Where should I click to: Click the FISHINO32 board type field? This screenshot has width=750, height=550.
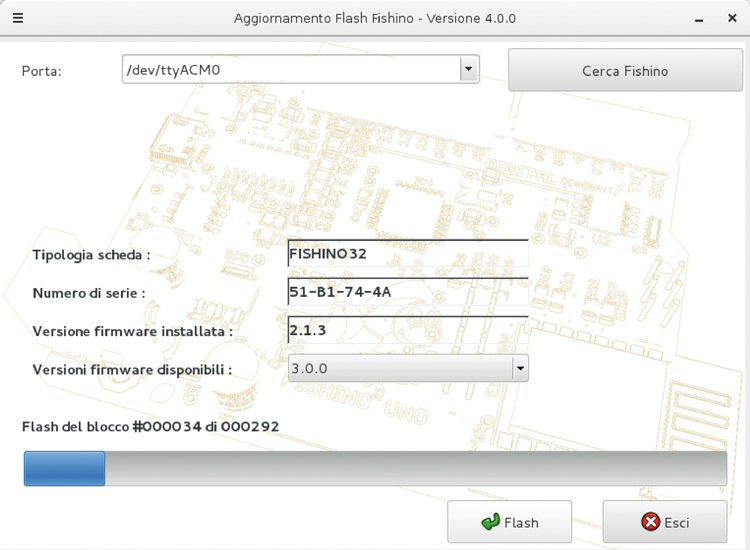click(407, 254)
